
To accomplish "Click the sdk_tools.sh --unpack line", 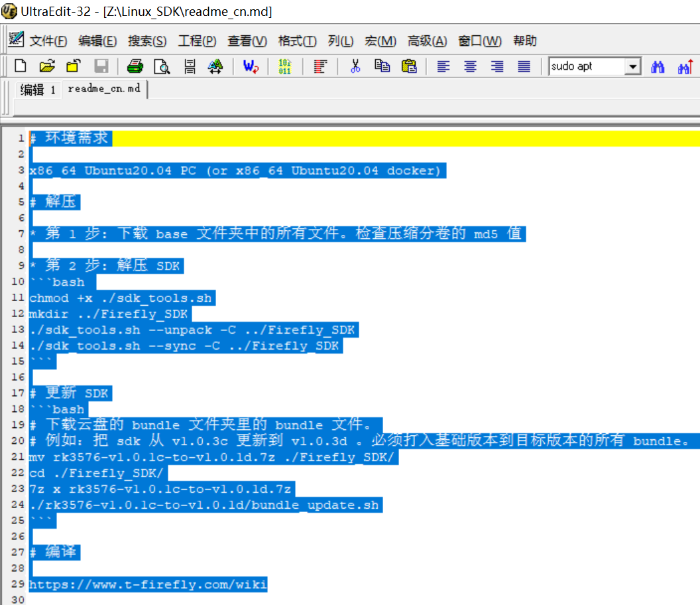I will click(x=192, y=330).
